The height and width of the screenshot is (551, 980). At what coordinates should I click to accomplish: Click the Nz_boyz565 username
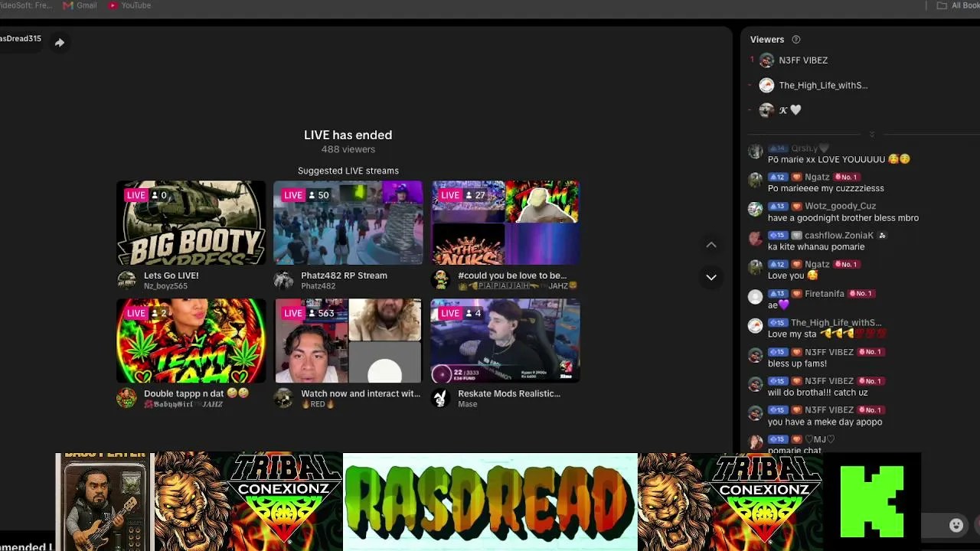[165, 286]
